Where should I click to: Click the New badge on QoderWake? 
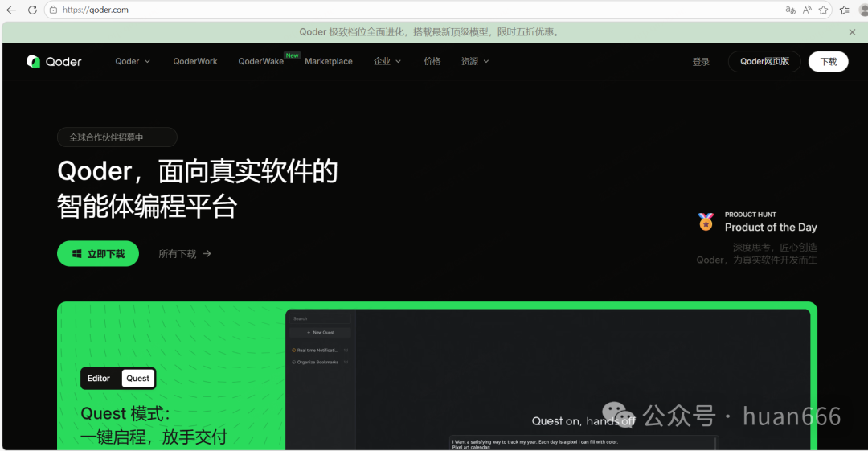point(293,55)
